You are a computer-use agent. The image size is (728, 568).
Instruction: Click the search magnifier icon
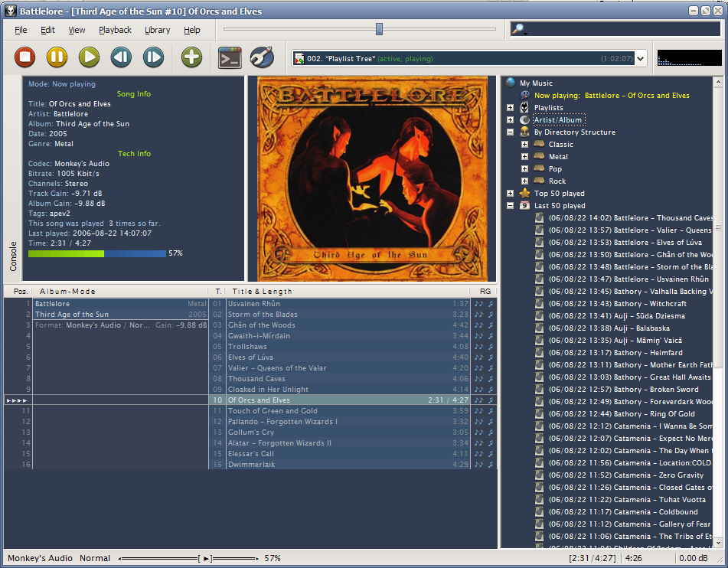(x=518, y=30)
